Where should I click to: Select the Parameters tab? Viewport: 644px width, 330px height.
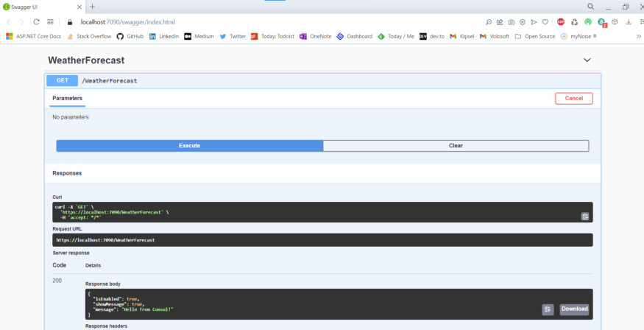click(x=68, y=99)
